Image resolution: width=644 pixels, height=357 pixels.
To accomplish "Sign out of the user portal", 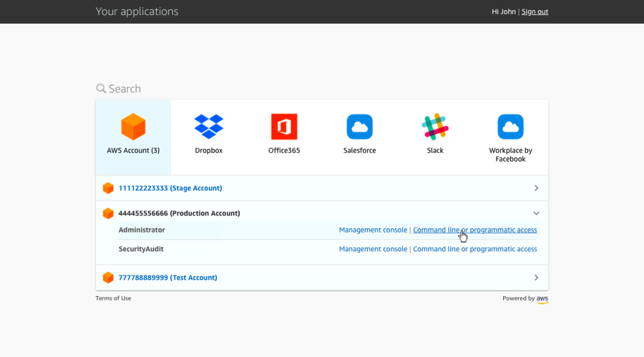I will (535, 12).
